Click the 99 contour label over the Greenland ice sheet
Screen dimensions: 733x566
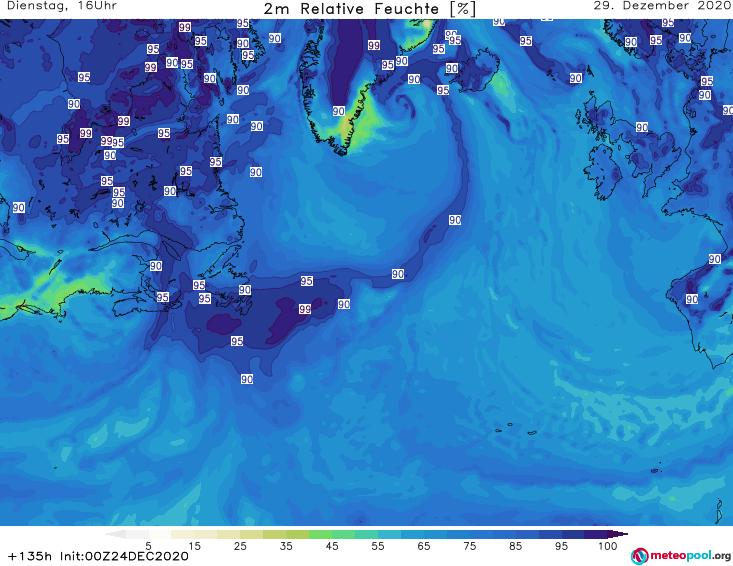[374, 45]
